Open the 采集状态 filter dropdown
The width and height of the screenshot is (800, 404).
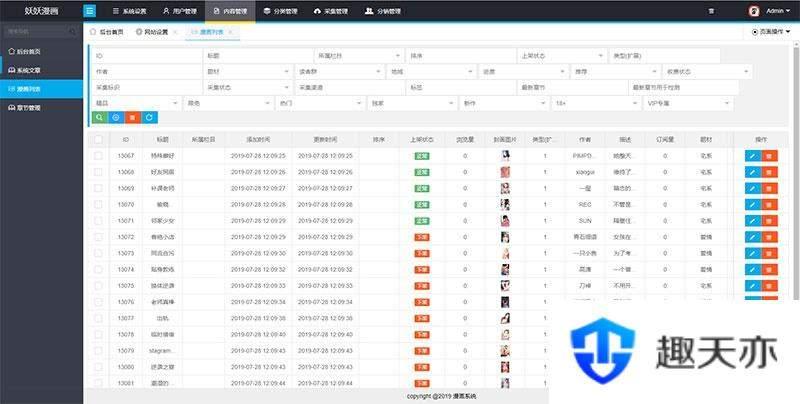pos(248,88)
